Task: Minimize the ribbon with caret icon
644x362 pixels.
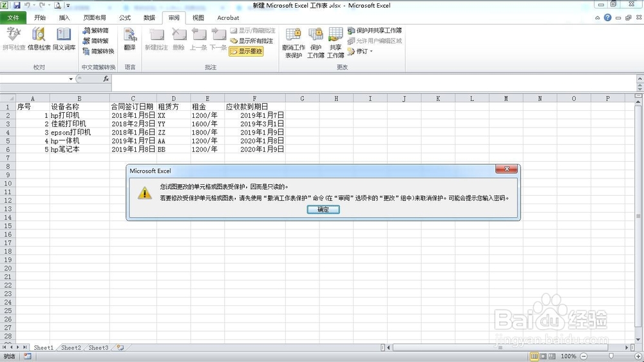Action: (598, 17)
